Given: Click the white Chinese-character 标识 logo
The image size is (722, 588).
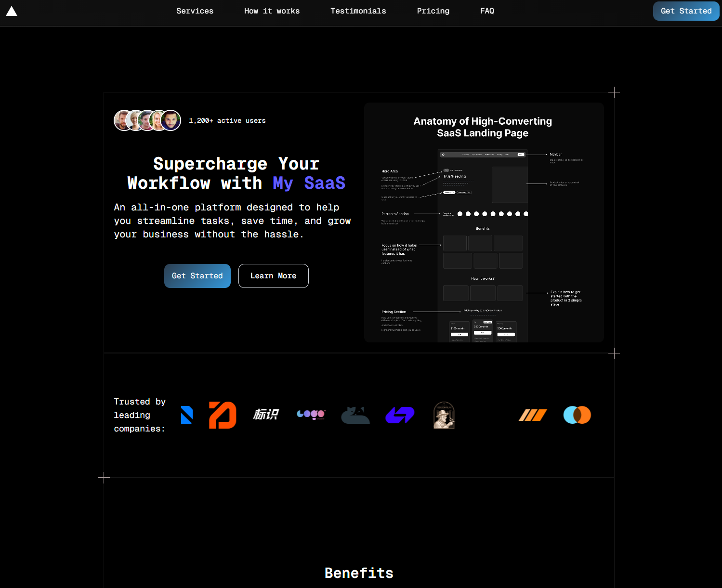Looking at the screenshot, I should tap(266, 415).
